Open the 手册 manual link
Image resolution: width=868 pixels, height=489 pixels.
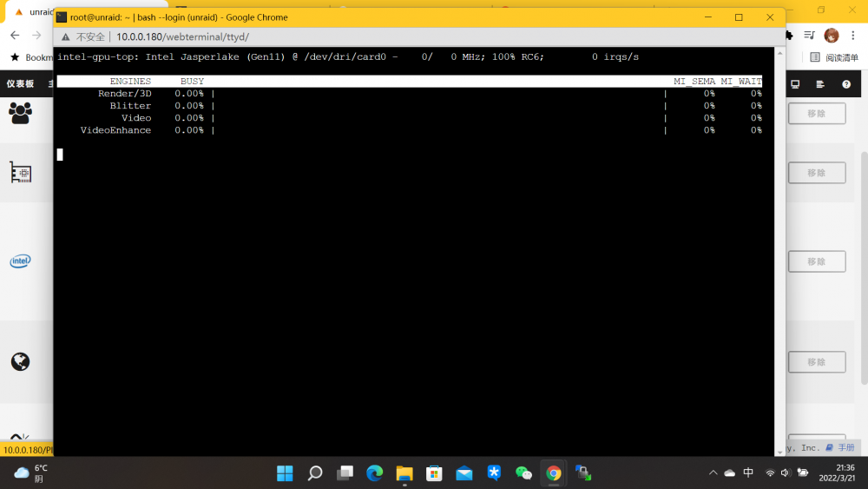click(841, 447)
